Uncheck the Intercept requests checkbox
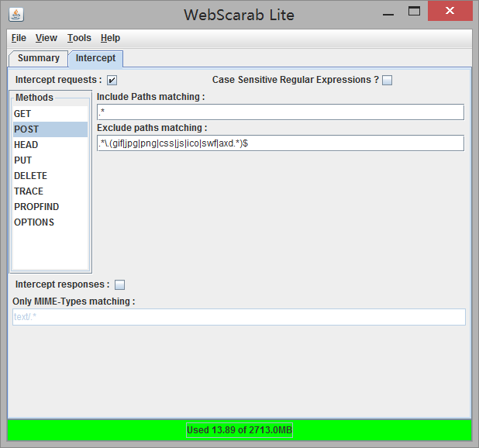 click(112, 81)
